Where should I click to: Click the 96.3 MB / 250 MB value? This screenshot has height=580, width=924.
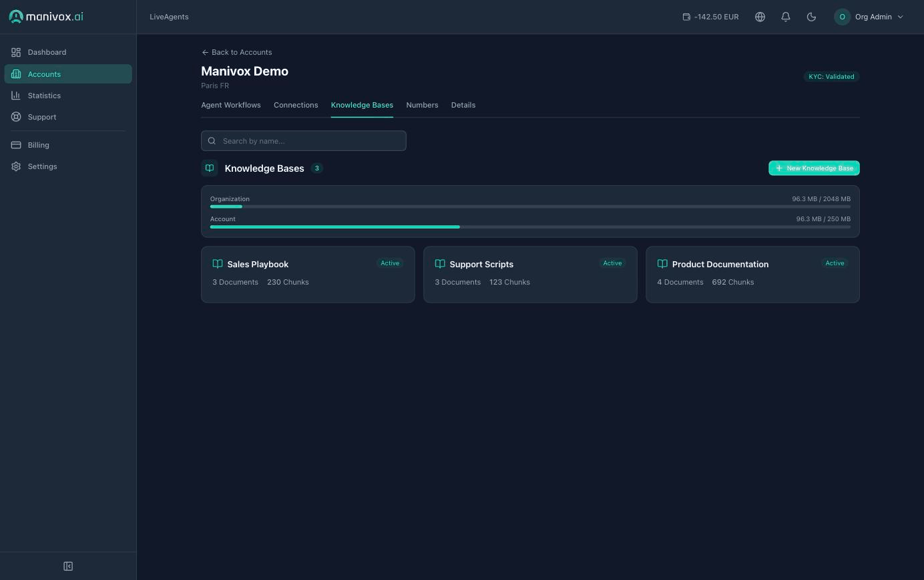[823, 219]
